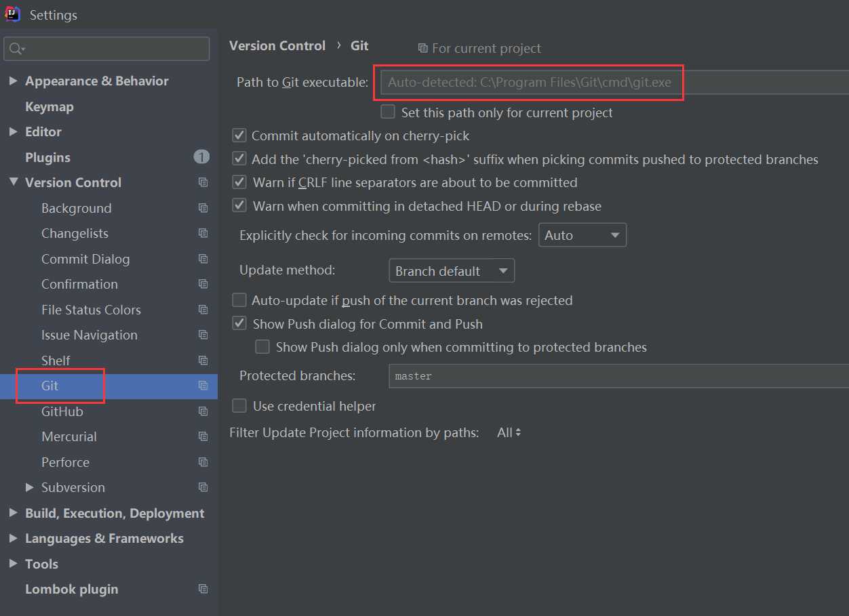The image size is (849, 616).
Task: Toggle Commit automatically on cherry-pick
Action: [x=239, y=136]
